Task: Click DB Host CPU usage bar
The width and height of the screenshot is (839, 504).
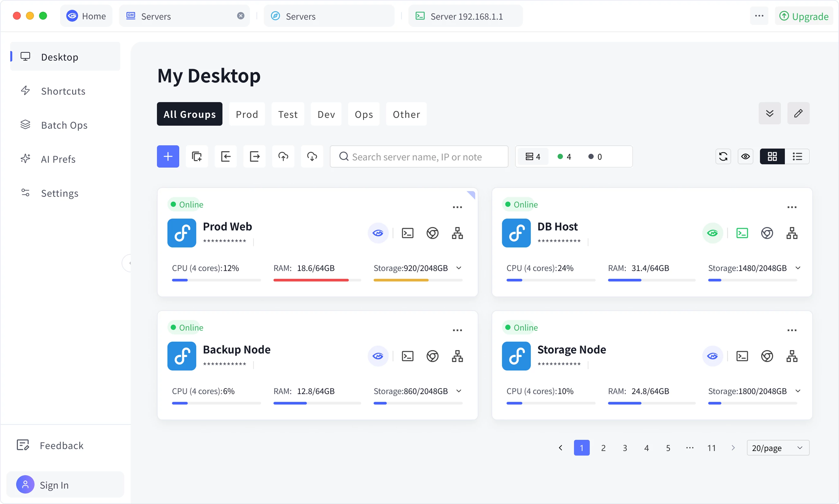Action: point(551,280)
